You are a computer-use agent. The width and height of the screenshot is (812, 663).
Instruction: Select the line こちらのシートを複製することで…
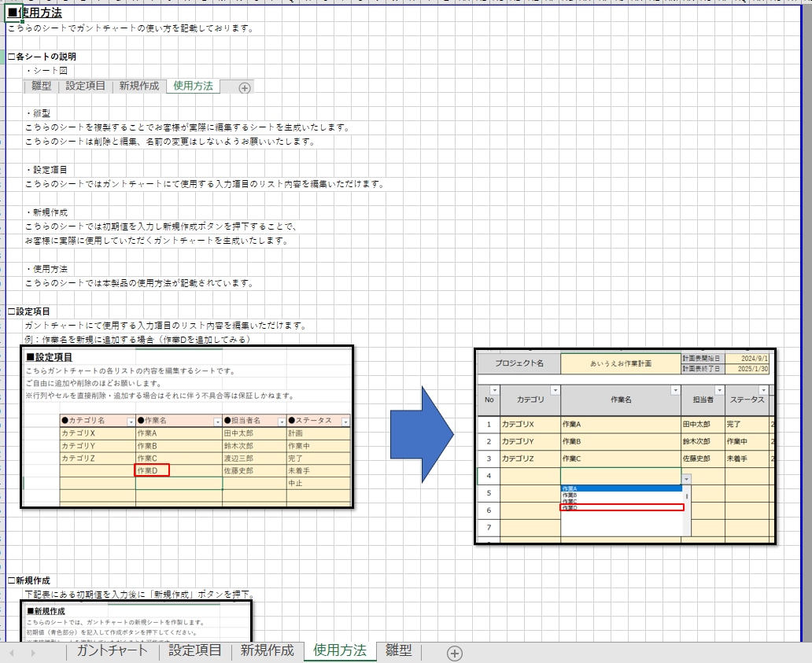pos(188,127)
